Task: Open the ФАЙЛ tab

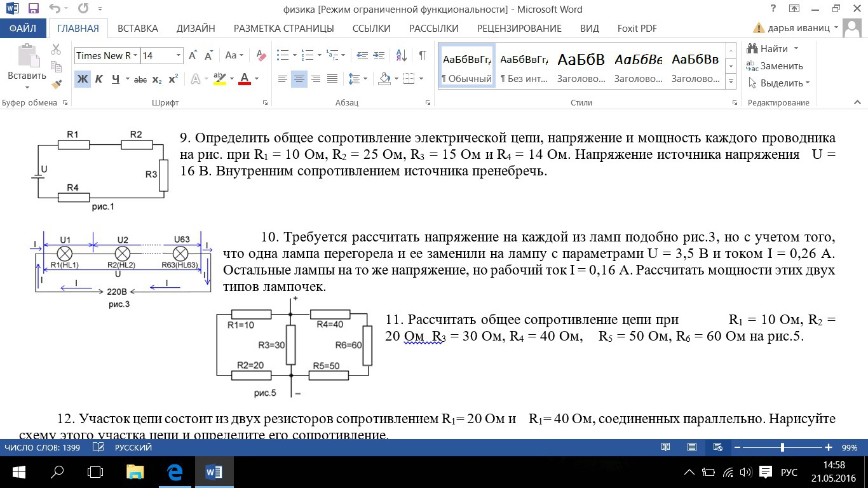Action: (x=23, y=28)
